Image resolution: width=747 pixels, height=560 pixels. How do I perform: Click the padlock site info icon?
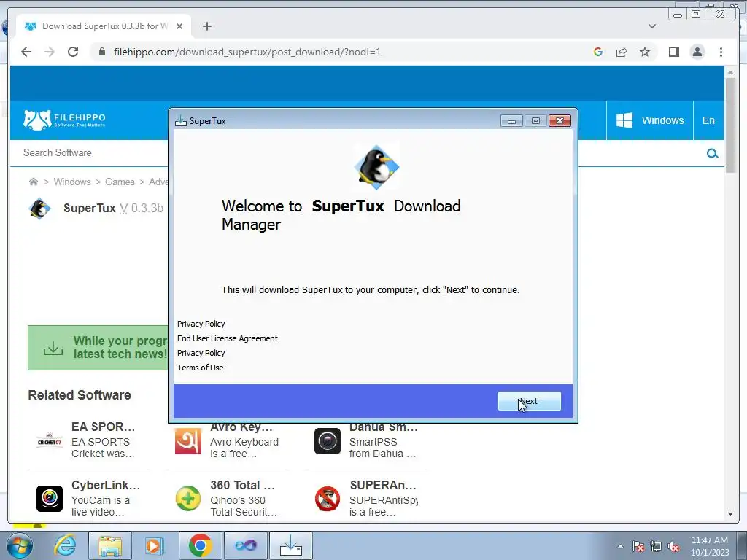101,52
